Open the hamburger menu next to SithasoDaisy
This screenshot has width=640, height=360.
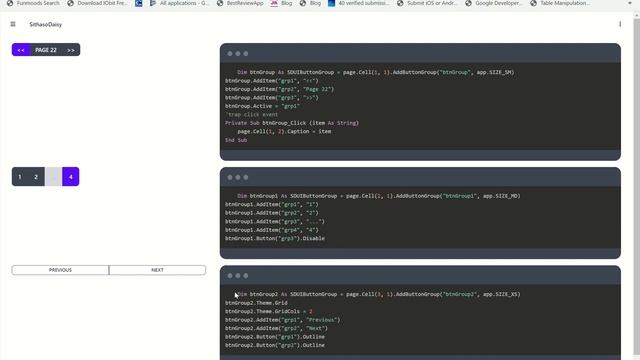tap(13, 24)
